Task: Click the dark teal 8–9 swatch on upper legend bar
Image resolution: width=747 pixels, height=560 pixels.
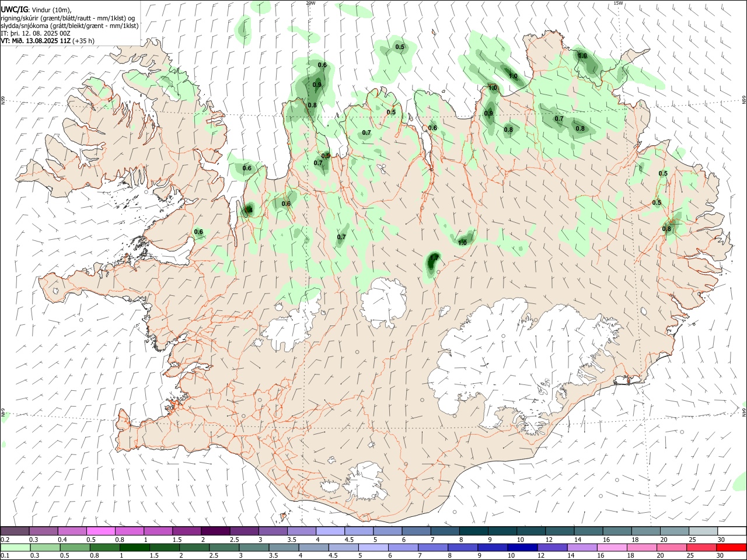Action: [x=473, y=531]
